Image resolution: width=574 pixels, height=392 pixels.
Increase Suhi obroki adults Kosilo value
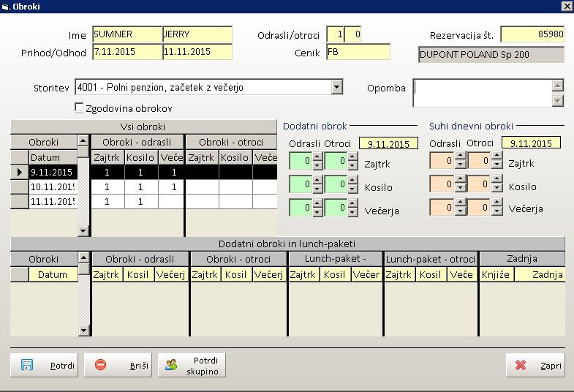[460, 179]
